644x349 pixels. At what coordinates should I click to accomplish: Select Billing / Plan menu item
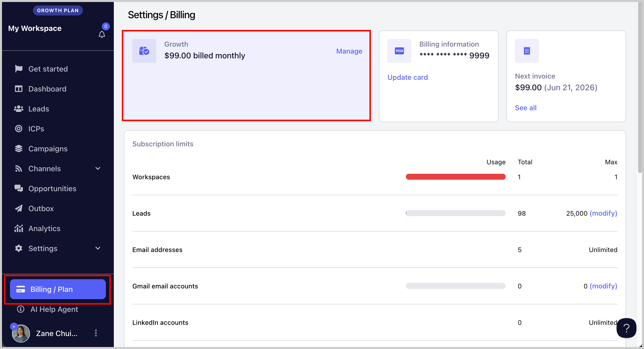click(x=58, y=289)
